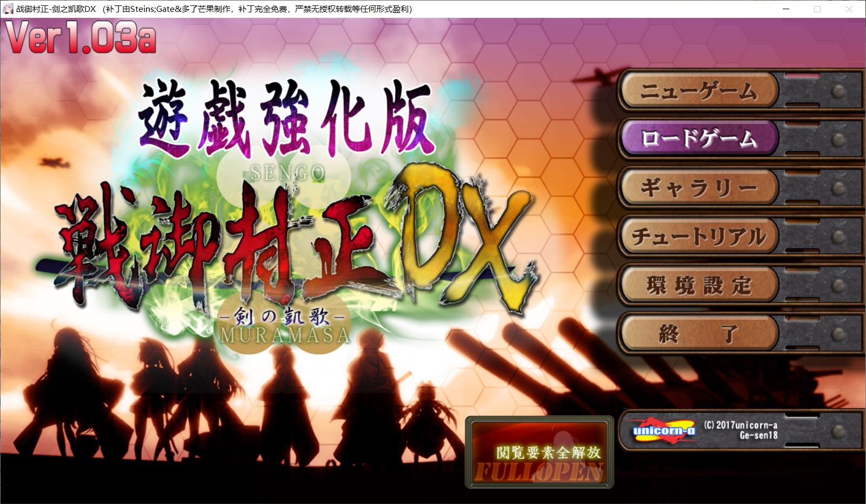This screenshot has width=866, height=504.
Task: Open the ギャラリー gallery
Action: [x=699, y=187]
